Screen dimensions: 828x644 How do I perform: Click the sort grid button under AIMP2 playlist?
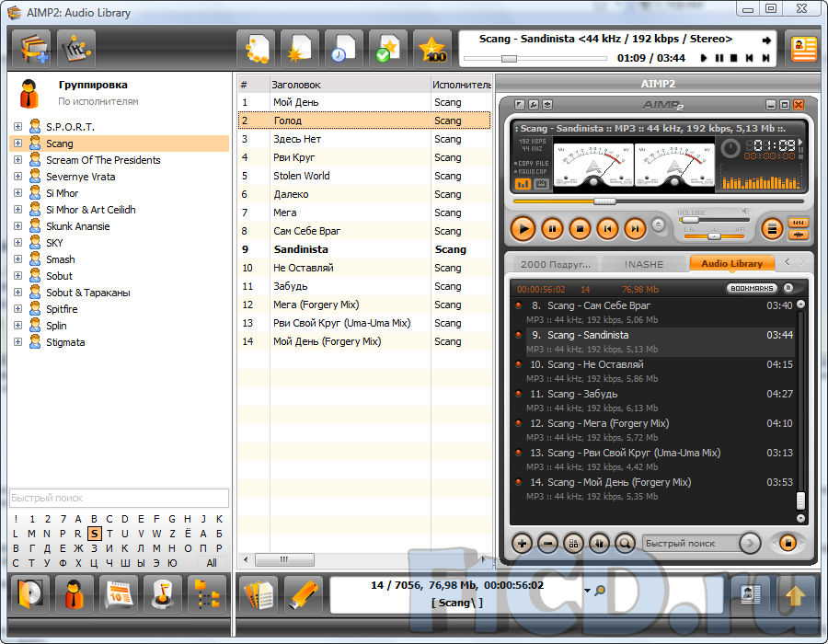[573, 543]
